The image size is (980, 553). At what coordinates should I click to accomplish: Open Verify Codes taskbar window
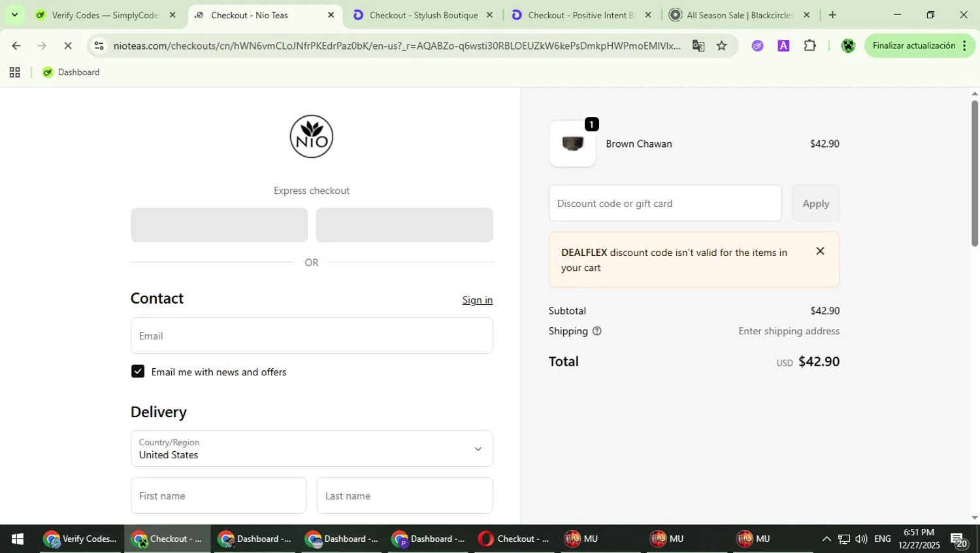(x=80, y=539)
